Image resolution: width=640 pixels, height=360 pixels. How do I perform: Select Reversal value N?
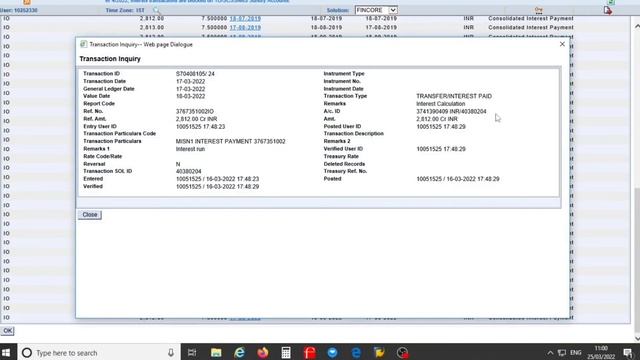[178, 164]
